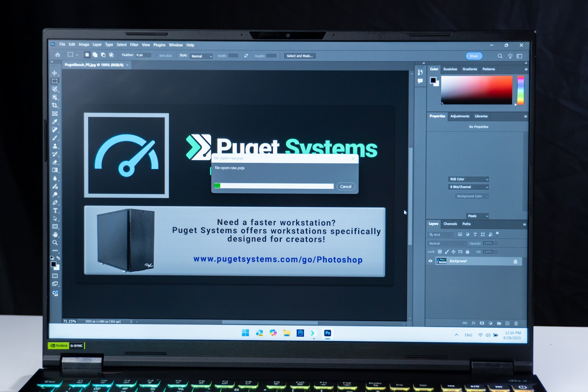Toggle pixel layer filter in Layers panel

(460, 234)
